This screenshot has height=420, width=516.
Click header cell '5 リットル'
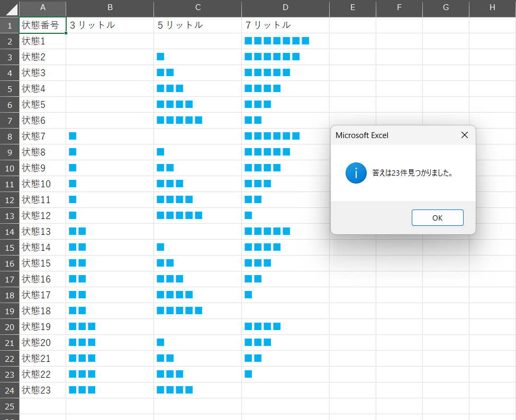(x=198, y=25)
